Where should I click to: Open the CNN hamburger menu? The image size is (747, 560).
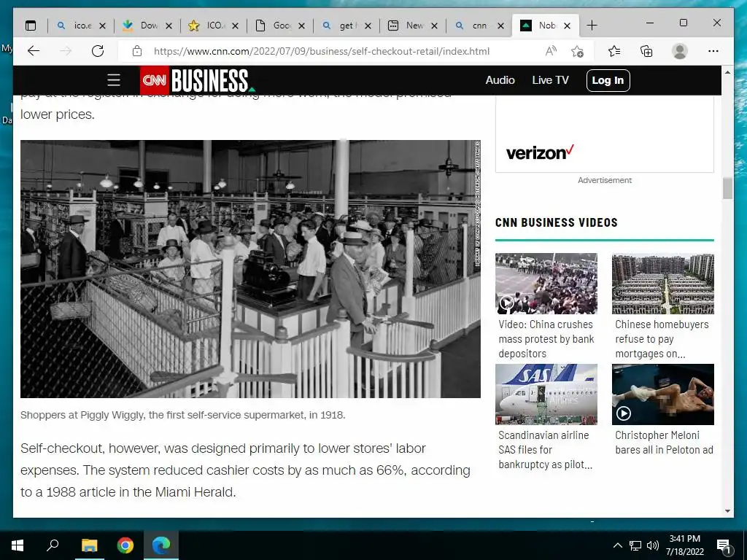click(113, 80)
